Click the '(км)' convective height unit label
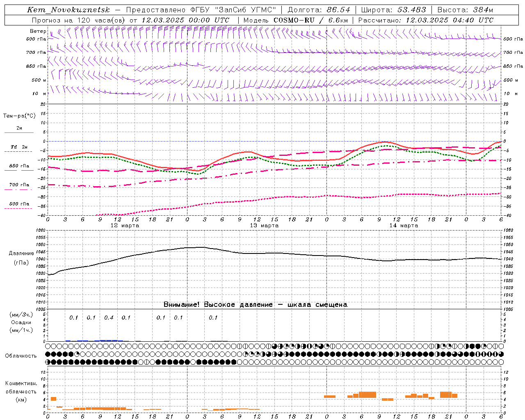The height and width of the screenshot is (420, 525). coord(21,399)
